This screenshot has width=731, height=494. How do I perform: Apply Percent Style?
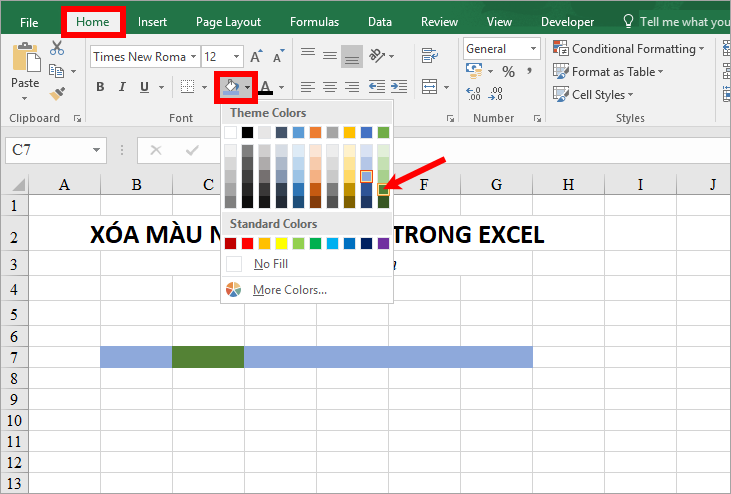[x=508, y=71]
